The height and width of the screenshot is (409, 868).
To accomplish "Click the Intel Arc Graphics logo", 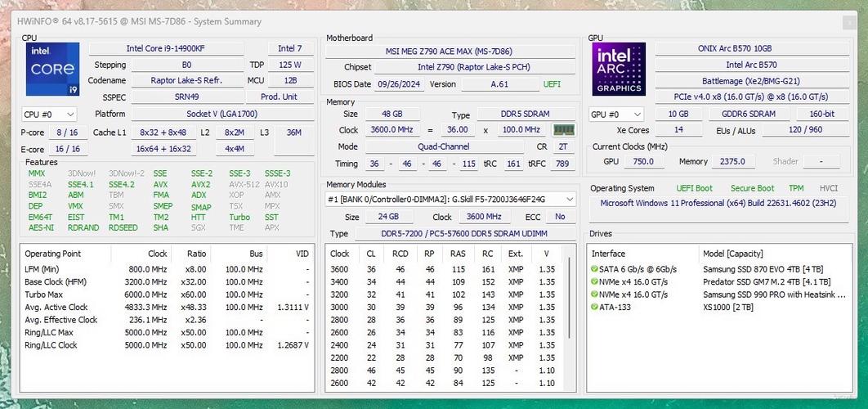I will pos(620,70).
